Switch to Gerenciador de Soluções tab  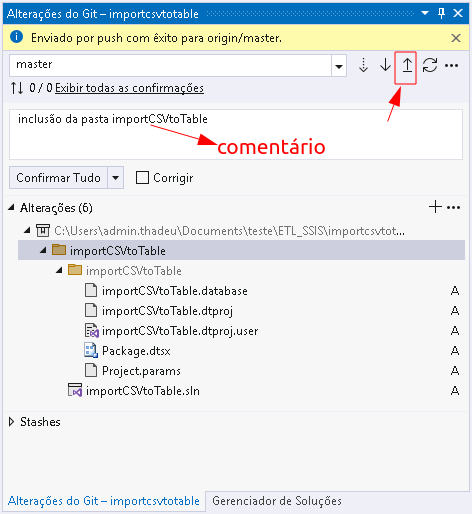pyautogui.click(x=277, y=501)
